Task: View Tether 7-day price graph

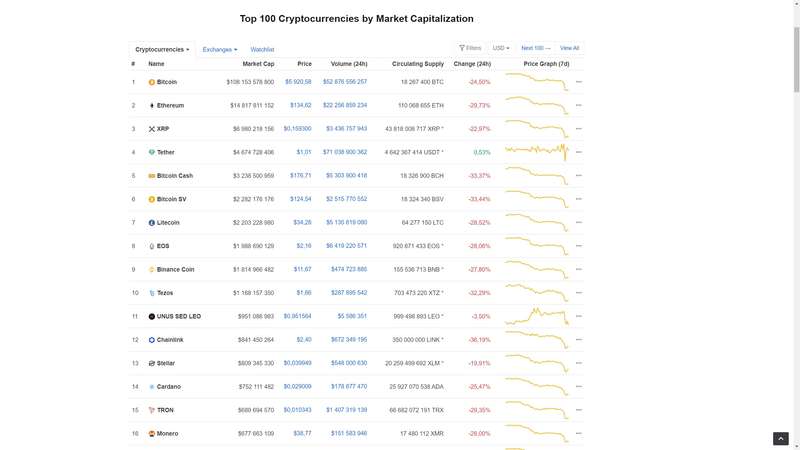Action: tap(537, 152)
